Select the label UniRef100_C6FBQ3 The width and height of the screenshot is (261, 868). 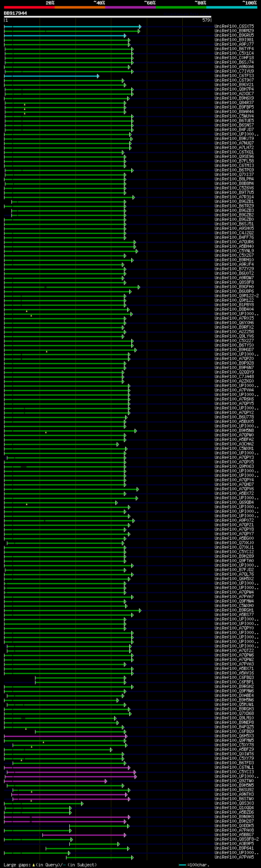pos(234,677)
